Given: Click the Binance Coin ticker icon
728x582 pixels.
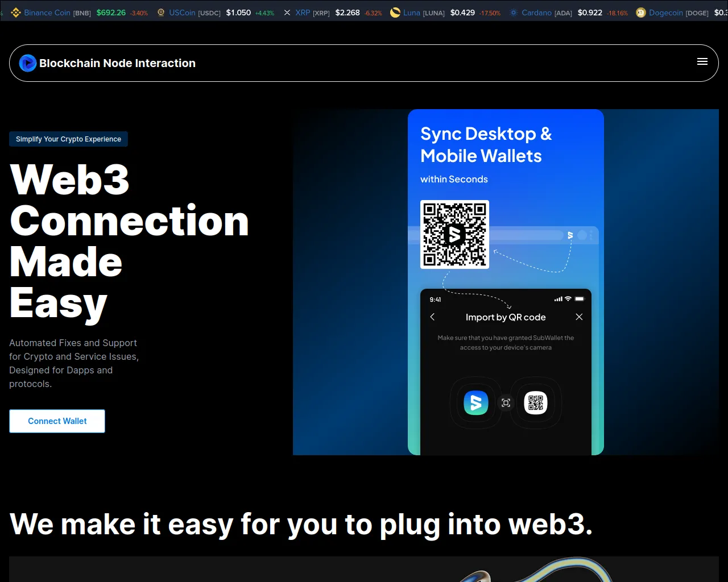Looking at the screenshot, I should click(15, 13).
